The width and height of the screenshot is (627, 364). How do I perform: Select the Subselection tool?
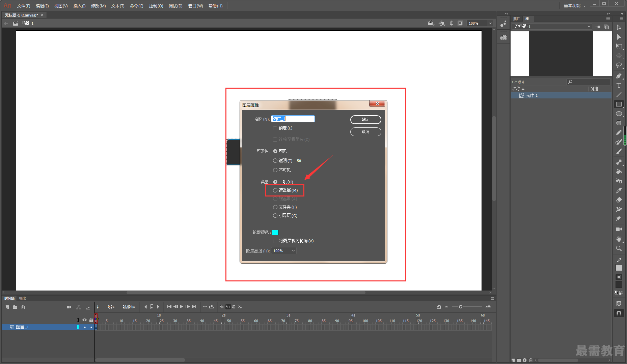[x=619, y=37]
